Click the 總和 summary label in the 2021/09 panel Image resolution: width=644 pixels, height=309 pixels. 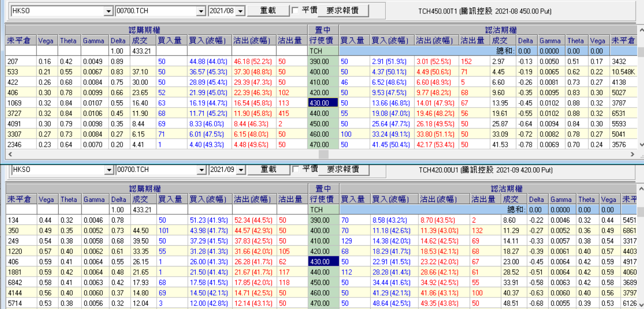click(516, 210)
